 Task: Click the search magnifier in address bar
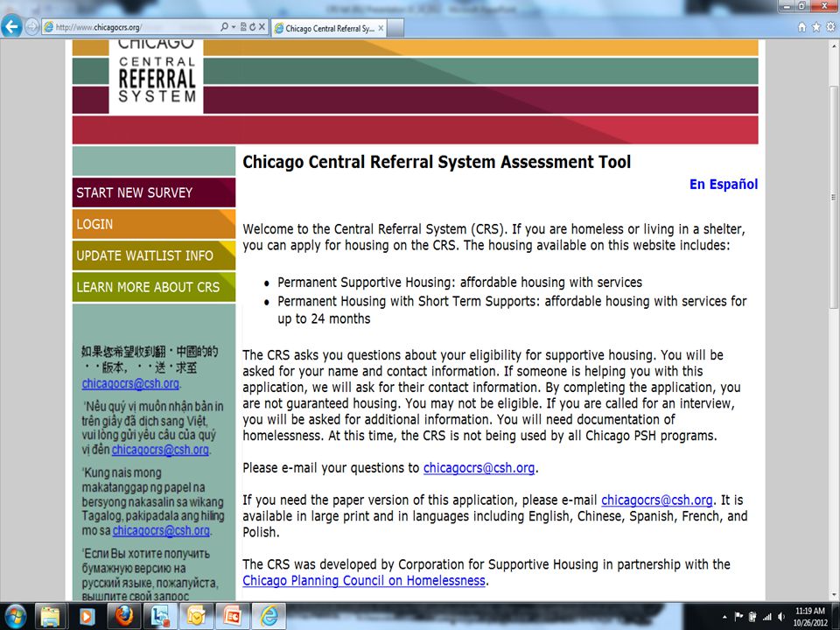coord(224,27)
